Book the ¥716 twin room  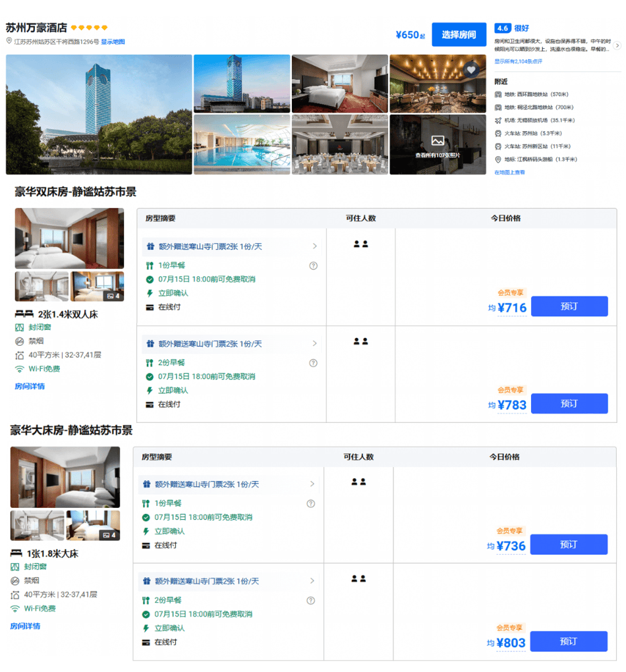(569, 306)
